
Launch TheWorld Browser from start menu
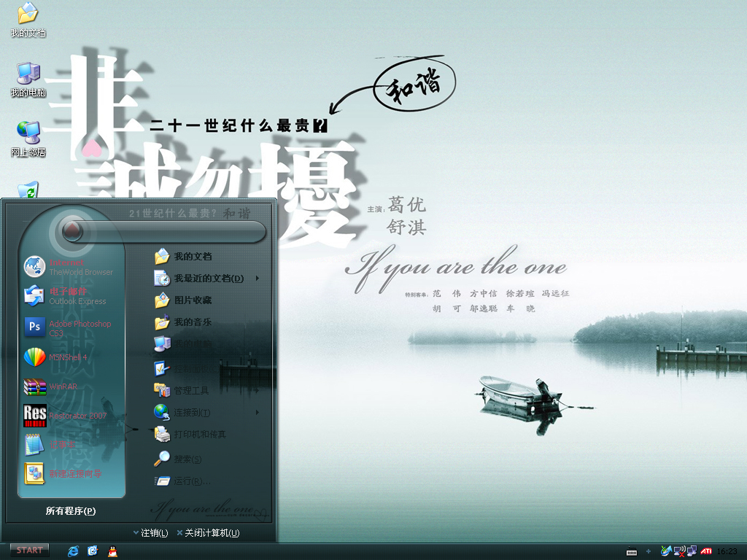pos(69,267)
